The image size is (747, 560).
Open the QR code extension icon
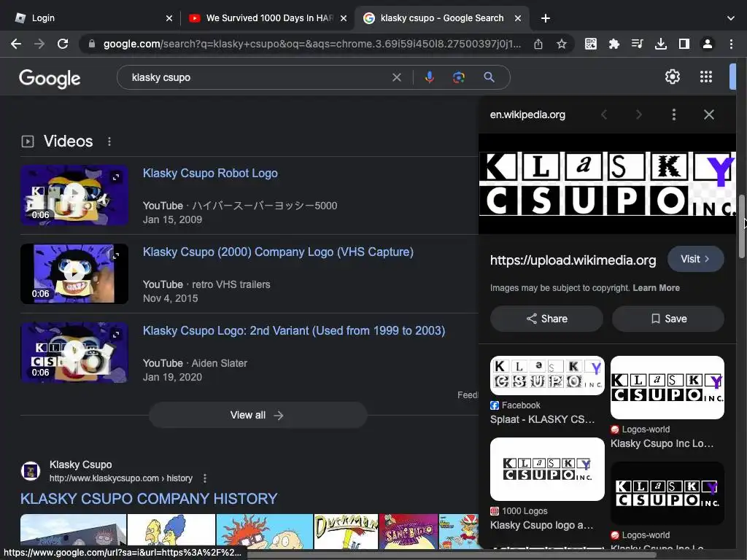coord(591,44)
